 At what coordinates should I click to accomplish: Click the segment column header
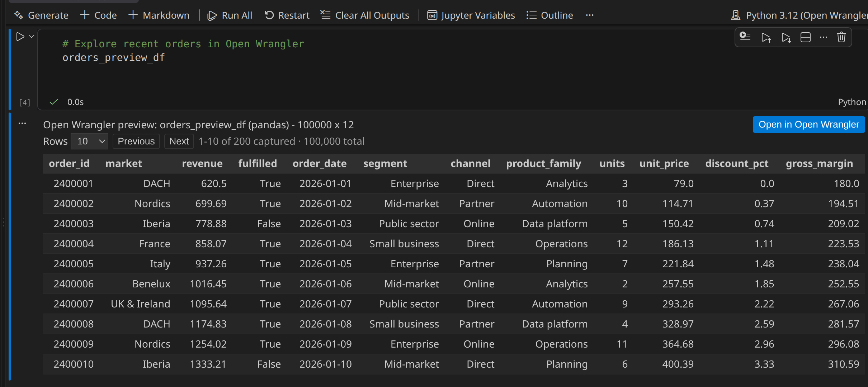[x=385, y=164]
